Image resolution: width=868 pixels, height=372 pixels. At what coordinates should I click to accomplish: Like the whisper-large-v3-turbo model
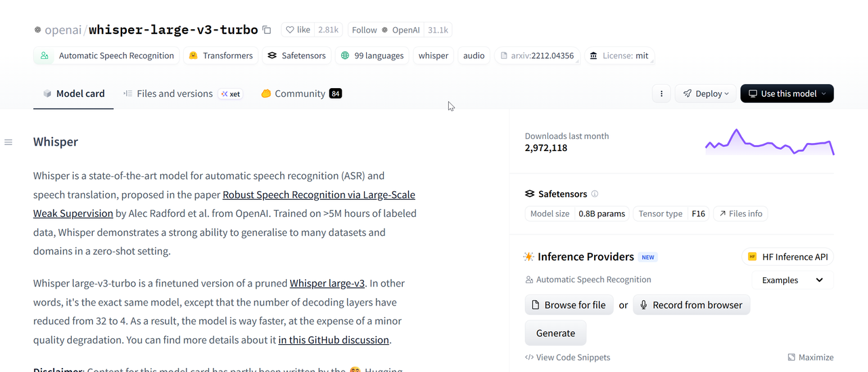point(298,30)
